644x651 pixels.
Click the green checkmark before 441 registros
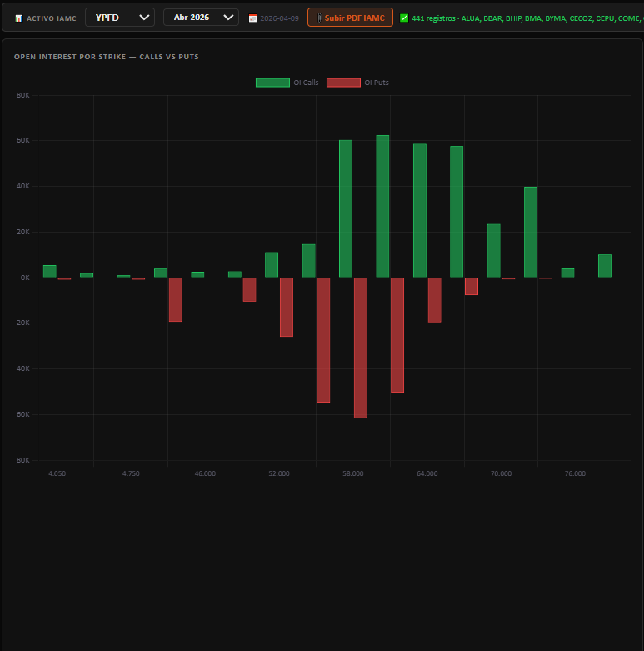tap(404, 18)
